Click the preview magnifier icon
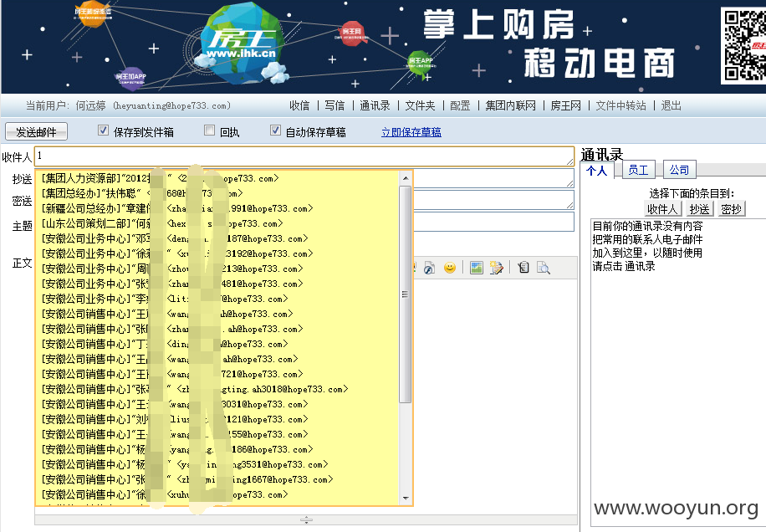The width and height of the screenshot is (766, 532). point(544,267)
